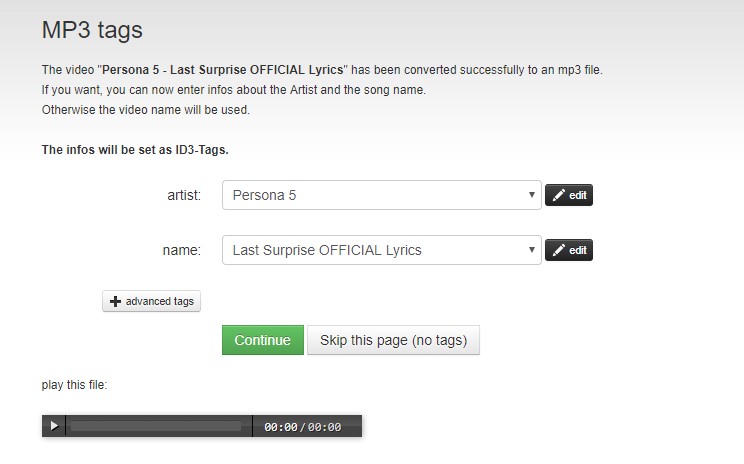Screen dimensions: 744x464
Task: Seek within the audio progress bar
Action: [x=156, y=427]
